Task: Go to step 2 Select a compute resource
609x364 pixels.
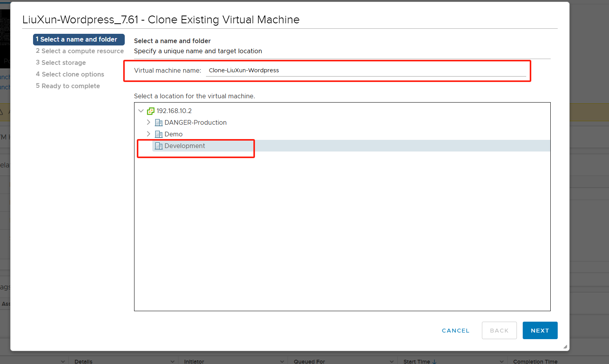Action: [x=80, y=51]
